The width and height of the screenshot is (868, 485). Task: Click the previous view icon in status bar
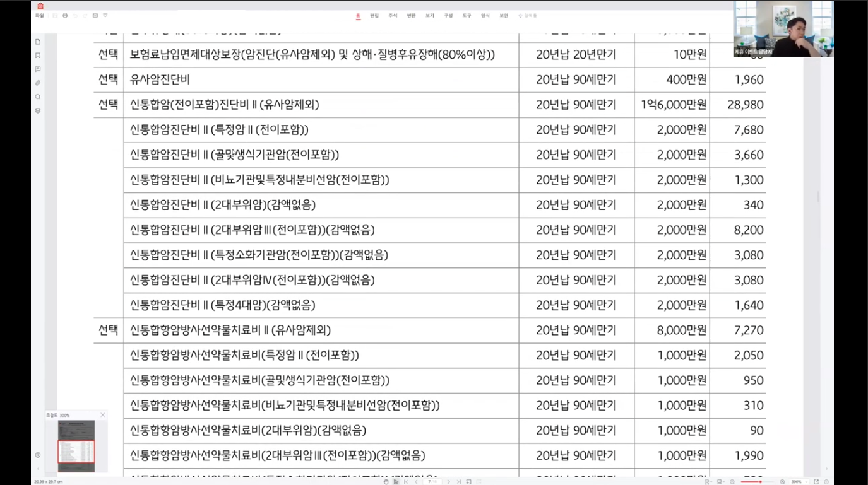coord(469,481)
